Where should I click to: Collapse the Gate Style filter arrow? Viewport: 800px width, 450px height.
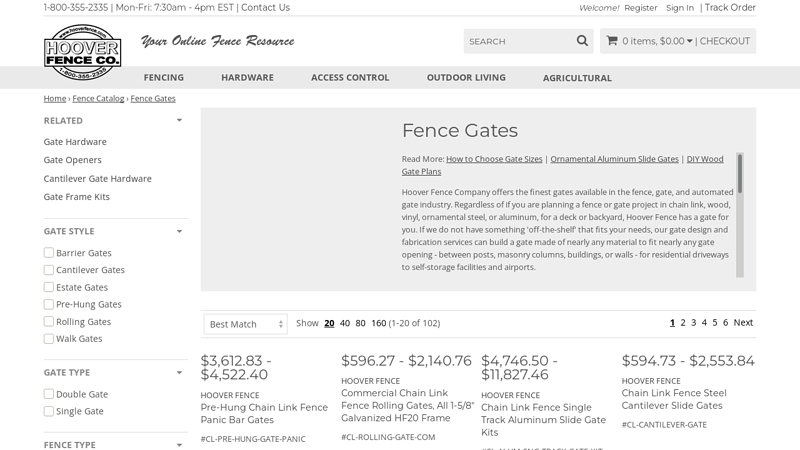click(x=179, y=232)
